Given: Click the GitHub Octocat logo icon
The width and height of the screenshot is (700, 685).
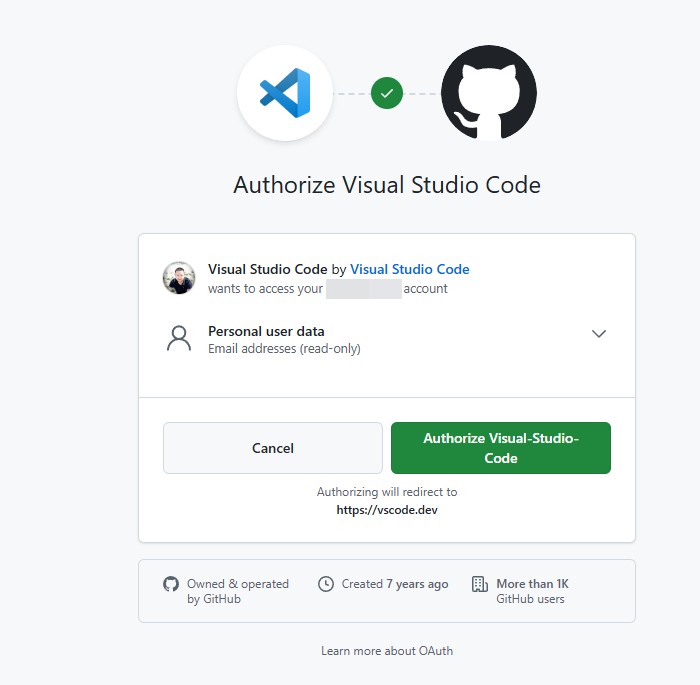Looking at the screenshot, I should 488,93.
